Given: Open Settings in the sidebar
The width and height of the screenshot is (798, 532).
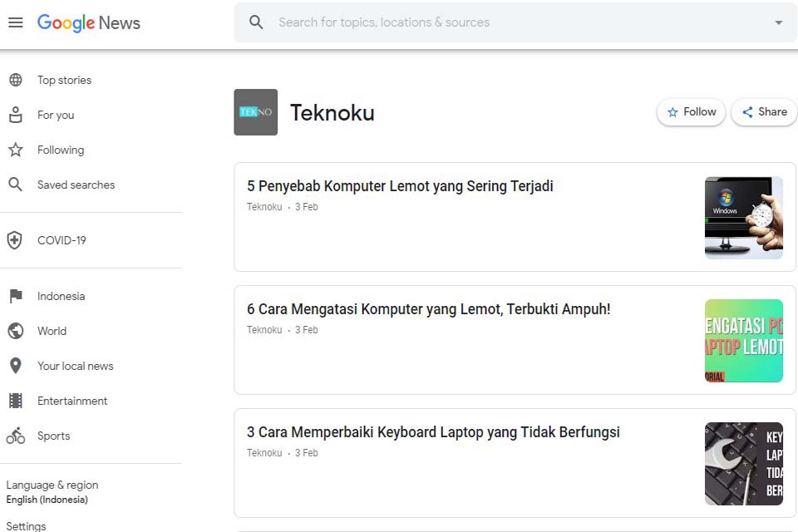Looking at the screenshot, I should pos(26,525).
